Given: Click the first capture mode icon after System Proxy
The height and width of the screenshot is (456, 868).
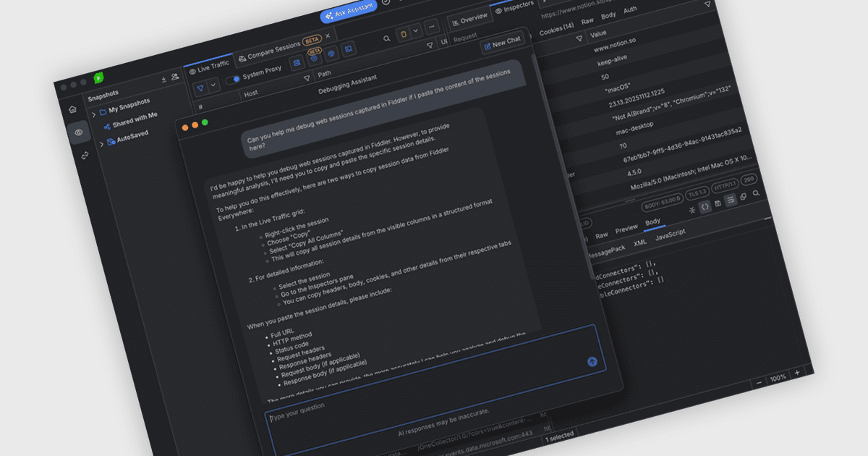Looking at the screenshot, I should pyautogui.click(x=297, y=63).
